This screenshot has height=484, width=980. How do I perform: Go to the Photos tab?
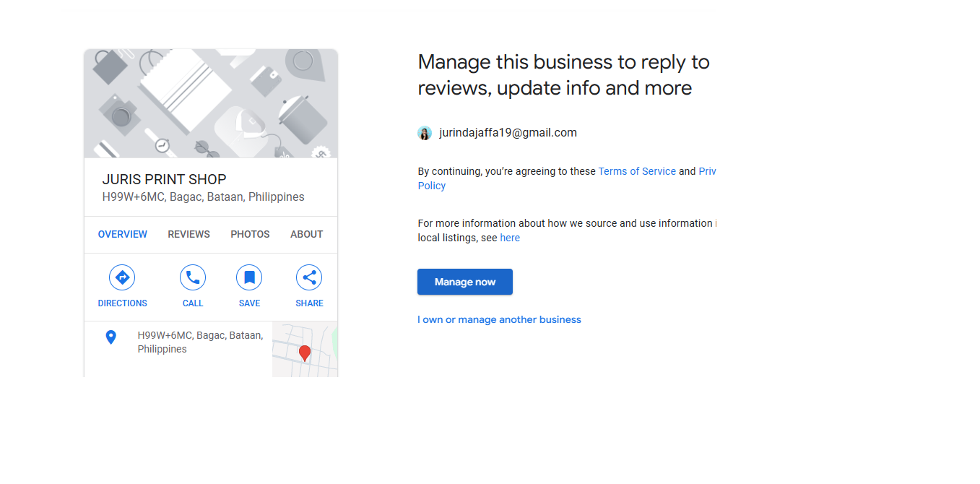(250, 234)
